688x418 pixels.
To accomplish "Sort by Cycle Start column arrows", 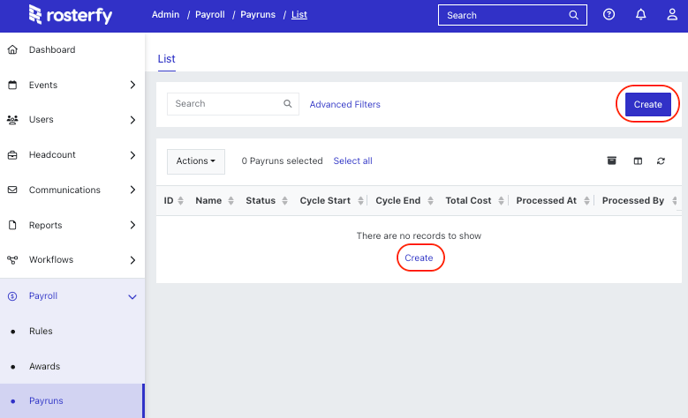I will coord(360,200).
